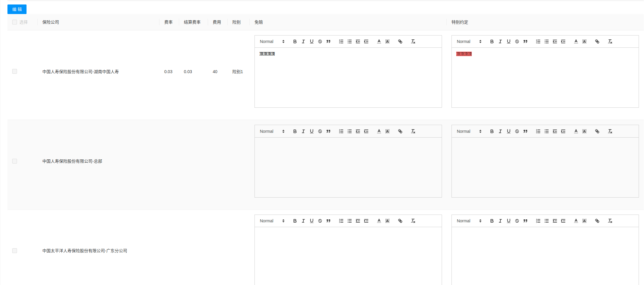Click the 保险公司 column header

[51, 22]
